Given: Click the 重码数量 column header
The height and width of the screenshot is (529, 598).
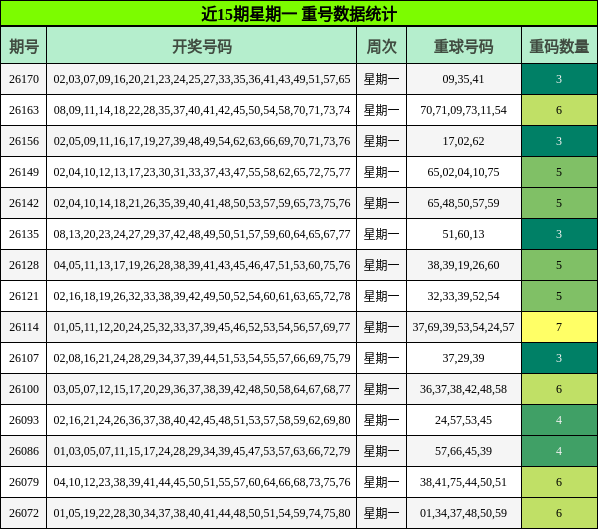Looking at the screenshot, I should coord(559,46).
